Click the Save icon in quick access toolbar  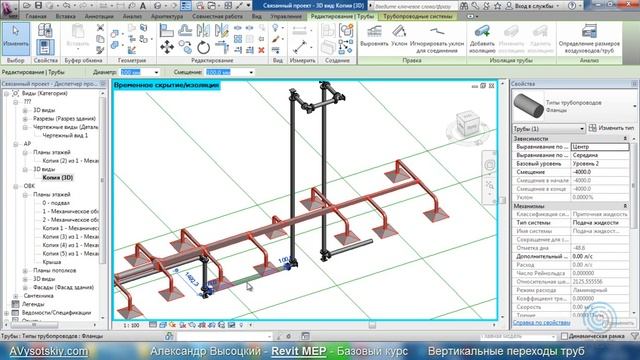click(38, 6)
